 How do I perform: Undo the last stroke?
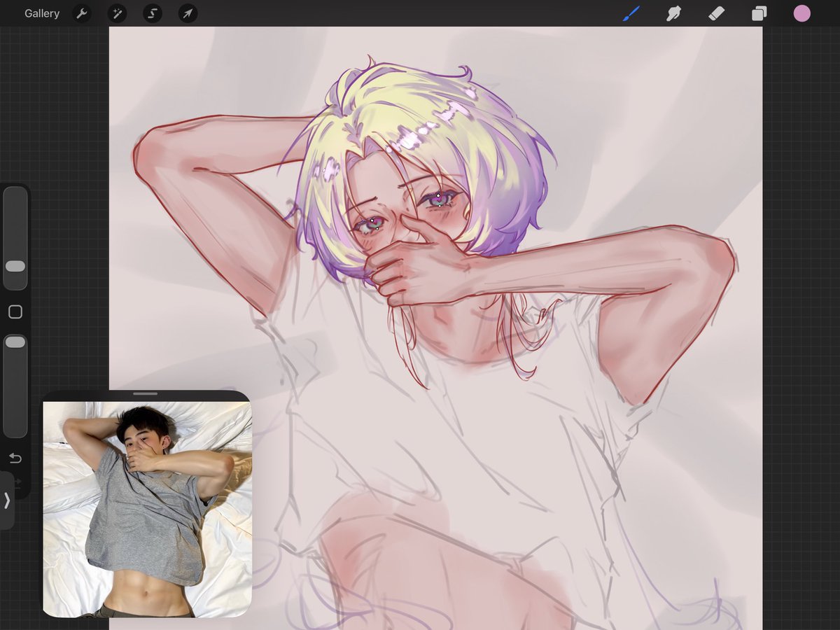[x=15, y=458]
